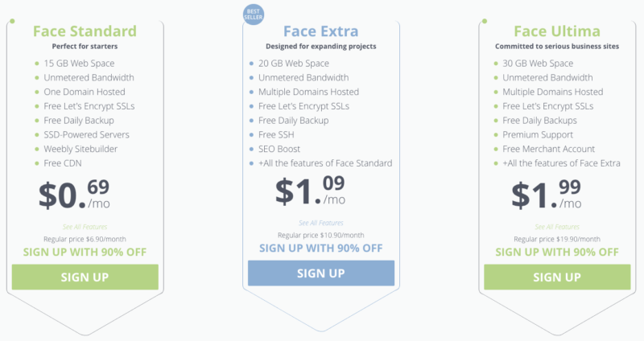Click the $1.99/mo price
The image size is (644, 341).
(x=547, y=194)
